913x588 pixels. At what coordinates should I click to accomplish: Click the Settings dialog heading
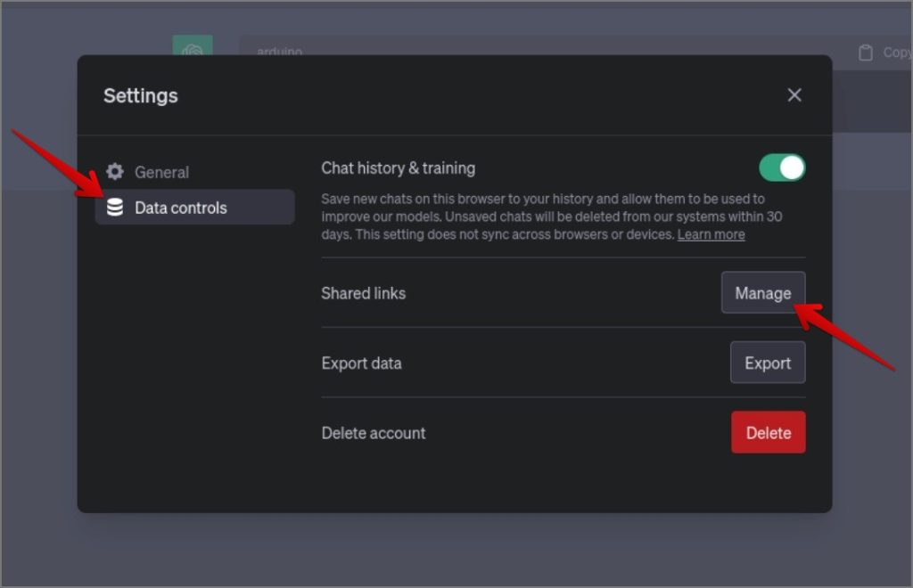pos(140,95)
